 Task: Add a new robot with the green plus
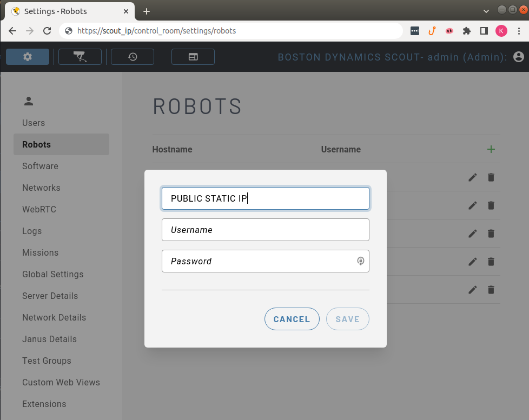click(491, 149)
